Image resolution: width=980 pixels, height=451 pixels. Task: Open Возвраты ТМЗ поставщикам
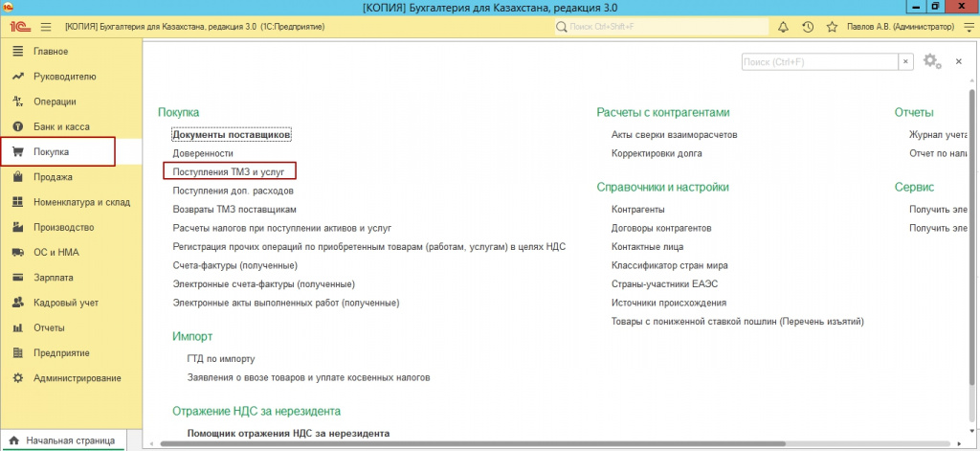click(234, 210)
